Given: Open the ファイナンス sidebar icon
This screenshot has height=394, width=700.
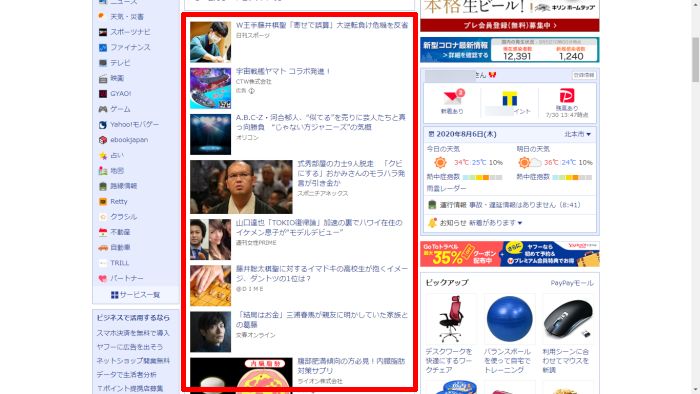Looking at the screenshot, I should [103, 47].
